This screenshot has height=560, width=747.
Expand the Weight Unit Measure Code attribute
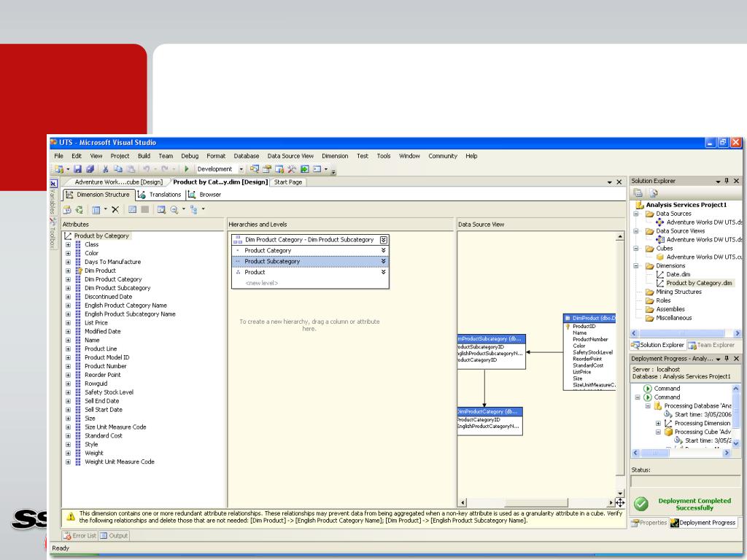[x=68, y=462]
